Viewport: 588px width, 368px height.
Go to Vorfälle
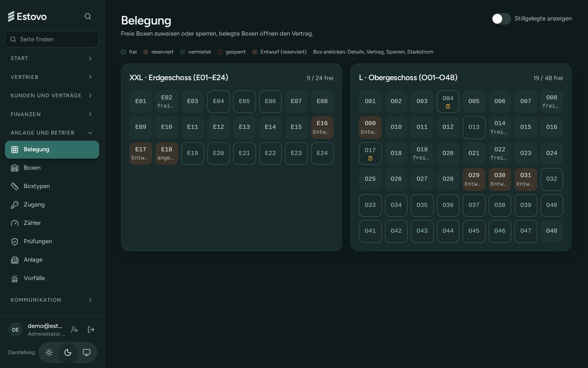(52, 278)
